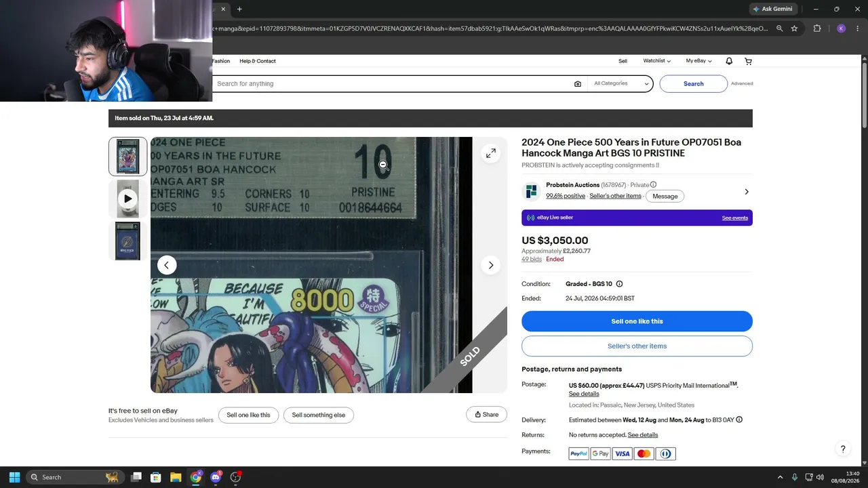Open See details under postage
Viewport: 868px width, 488px height.
point(584,394)
